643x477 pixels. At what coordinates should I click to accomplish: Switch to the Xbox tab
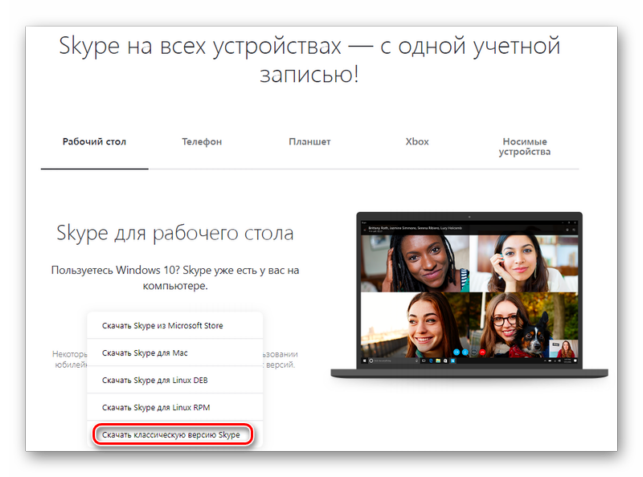[x=417, y=142]
